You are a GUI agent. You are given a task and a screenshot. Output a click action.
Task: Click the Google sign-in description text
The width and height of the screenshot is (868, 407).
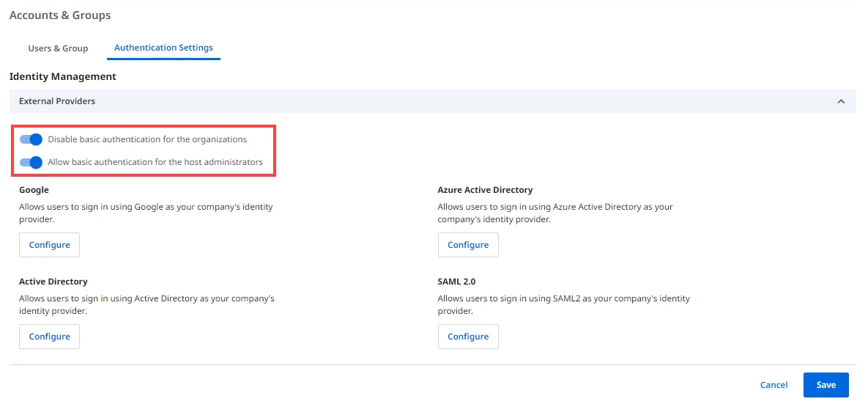(x=146, y=213)
